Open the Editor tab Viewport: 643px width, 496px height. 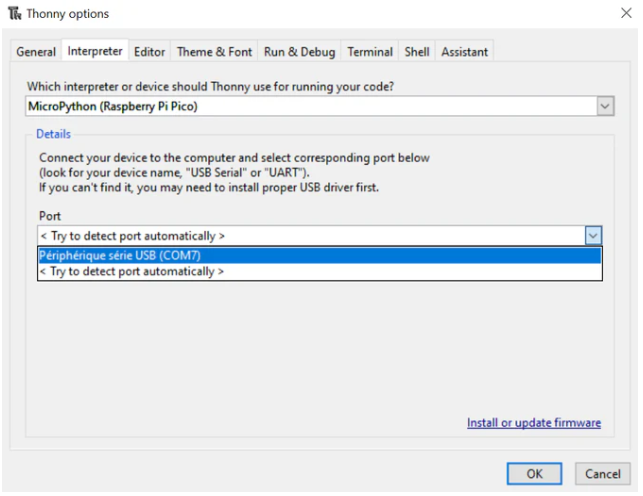149,52
